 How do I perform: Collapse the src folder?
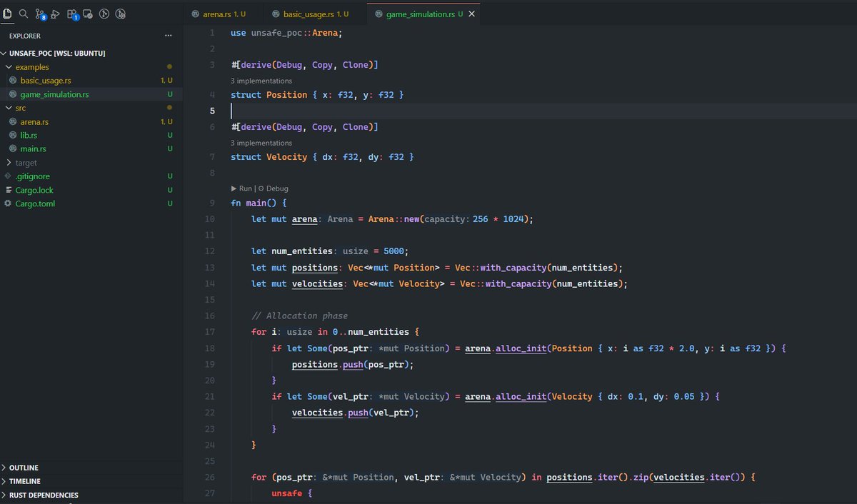coord(9,108)
